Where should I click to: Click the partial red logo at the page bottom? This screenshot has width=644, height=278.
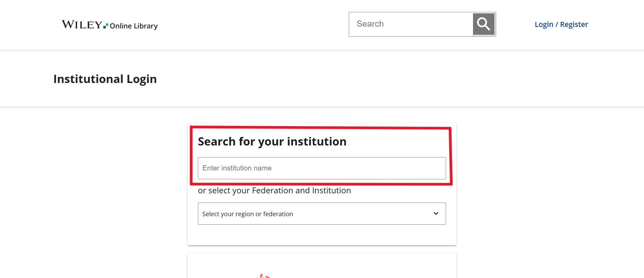pyautogui.click(x=263, y=276)
